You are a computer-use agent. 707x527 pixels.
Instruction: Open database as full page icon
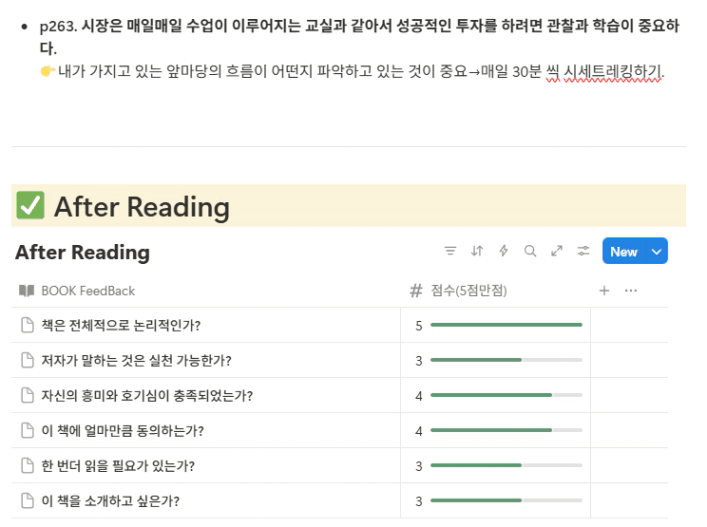click(x=557, y=251)
